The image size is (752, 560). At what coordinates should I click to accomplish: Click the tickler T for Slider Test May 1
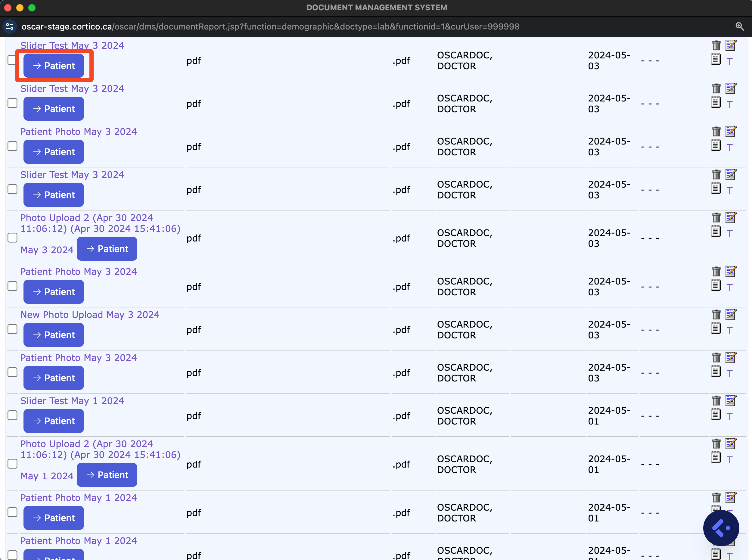click(x=729, y=417)
